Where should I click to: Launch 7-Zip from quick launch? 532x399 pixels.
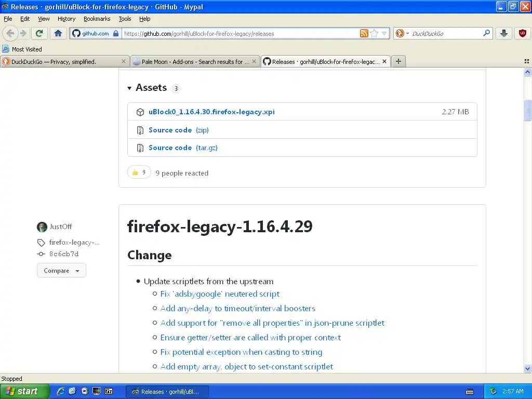click(109, 391)
